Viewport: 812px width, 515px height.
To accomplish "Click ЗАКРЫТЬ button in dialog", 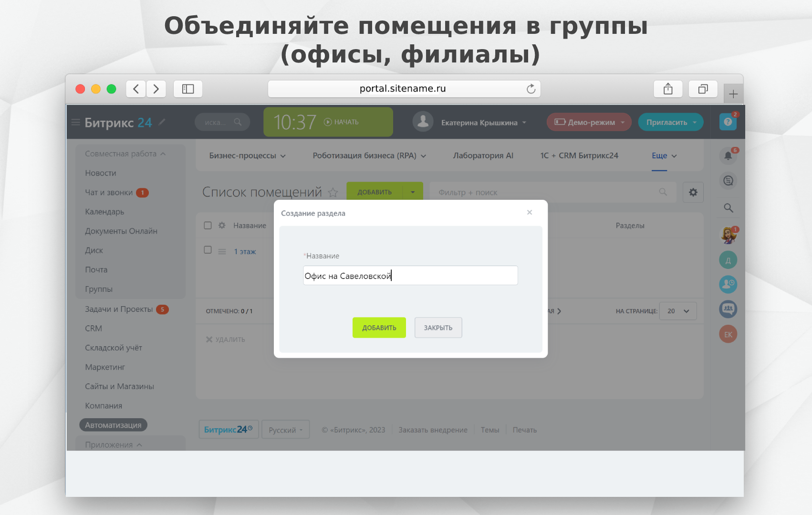I will tap(438, 328).
